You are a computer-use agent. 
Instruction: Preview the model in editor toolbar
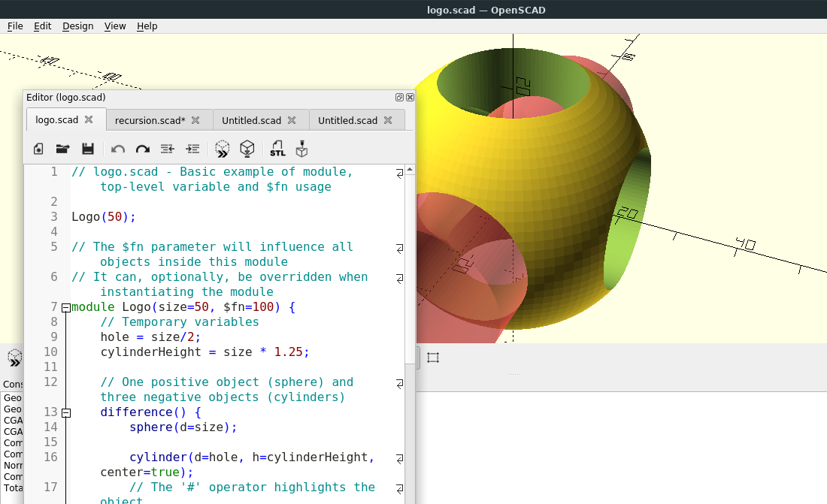tap(222, 149)
